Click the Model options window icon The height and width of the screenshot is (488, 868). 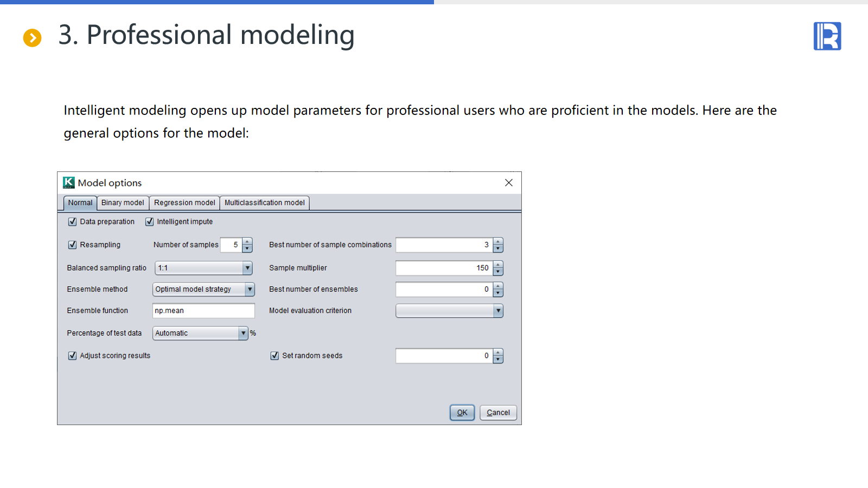pos(69,183)
